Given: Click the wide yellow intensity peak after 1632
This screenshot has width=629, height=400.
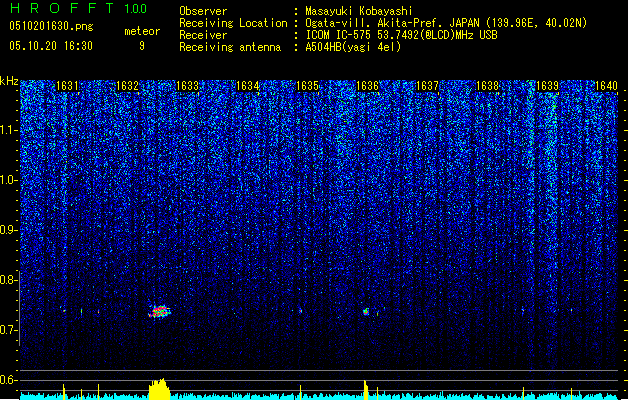Looking at the screenshot, I should point(159,389).
